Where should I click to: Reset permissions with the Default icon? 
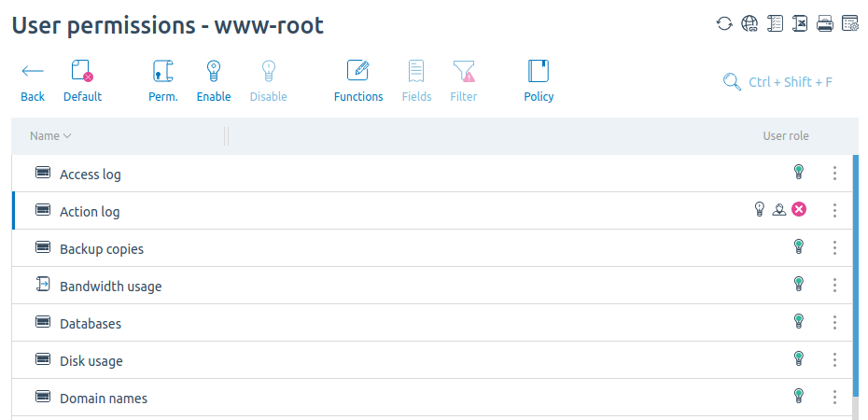tap(82, 81)
